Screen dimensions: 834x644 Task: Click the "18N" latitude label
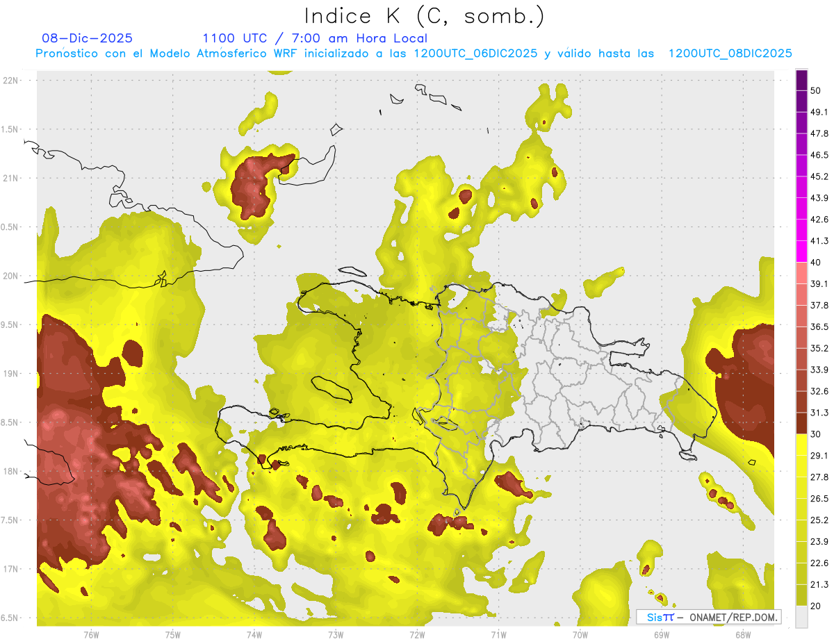[11, 471]
